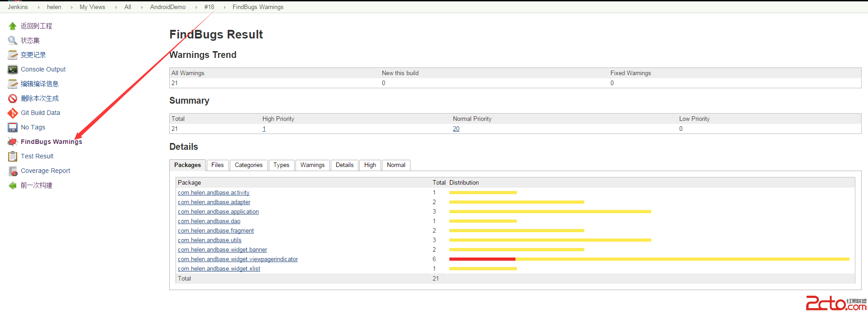This screenshot has width=868, height=315.
Task: Expand the breadcrumb arrow after AndroidDemo
Action: pyautogui.click(x=196, y=7)
